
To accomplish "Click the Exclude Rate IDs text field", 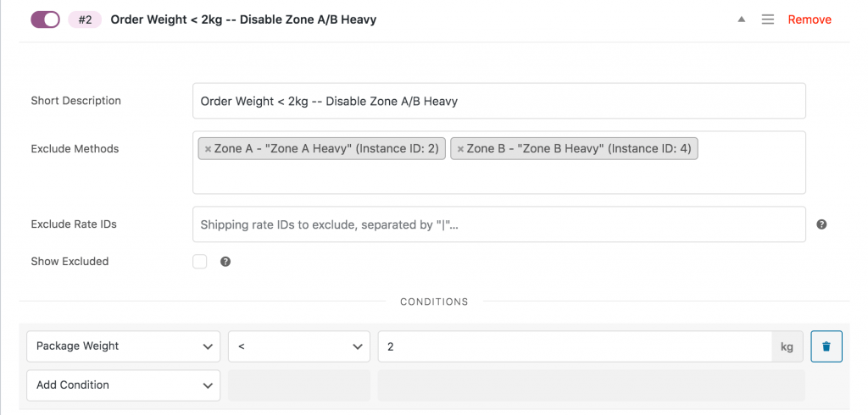I will pyautogui.click(x=498, y=224).
